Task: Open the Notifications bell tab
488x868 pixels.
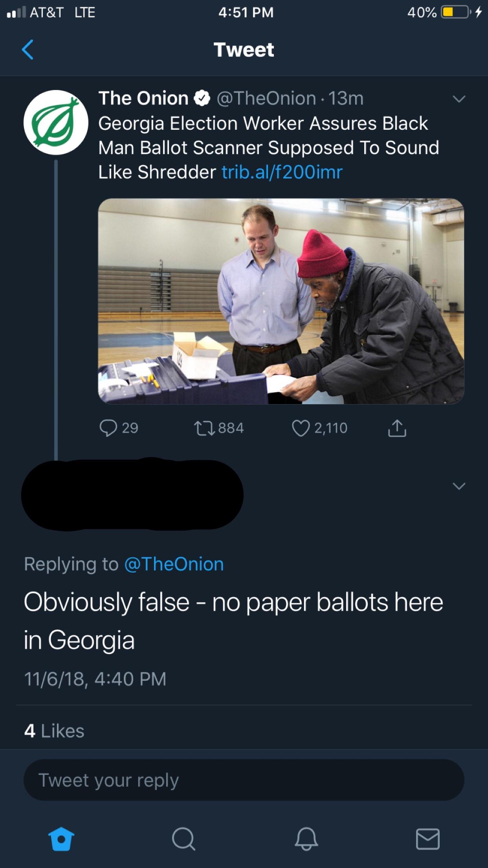Action: (x=306, y=839)
